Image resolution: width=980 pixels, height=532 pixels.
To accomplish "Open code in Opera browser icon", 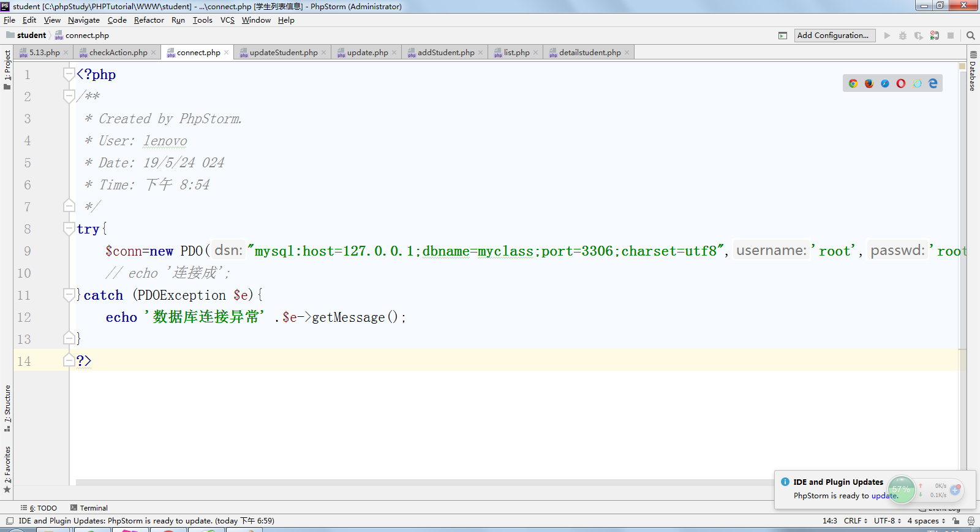I will (x=901, y=83).
